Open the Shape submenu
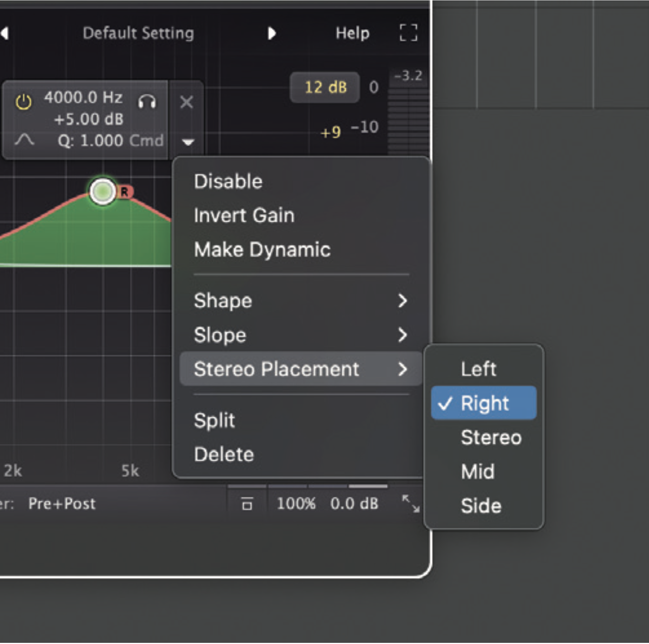Viewport: 649px width, 644px height. click(x=223, y=301)
